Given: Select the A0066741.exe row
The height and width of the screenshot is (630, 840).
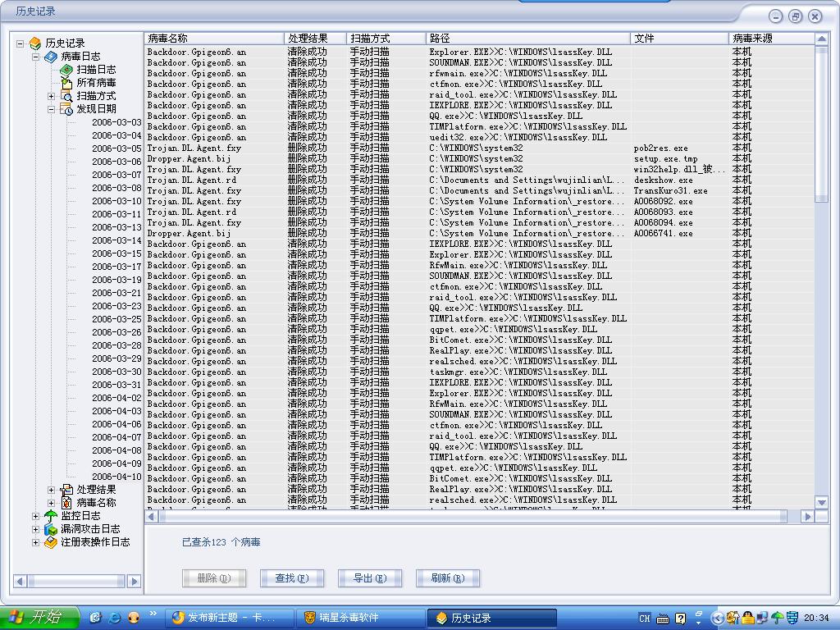Looking at the screenshot, I should tap(479, 234).
